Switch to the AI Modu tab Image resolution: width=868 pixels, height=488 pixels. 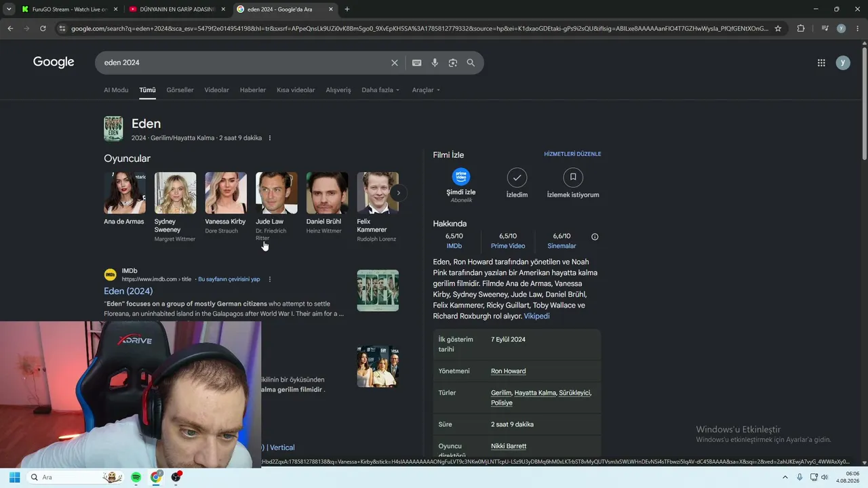[116, 90]
